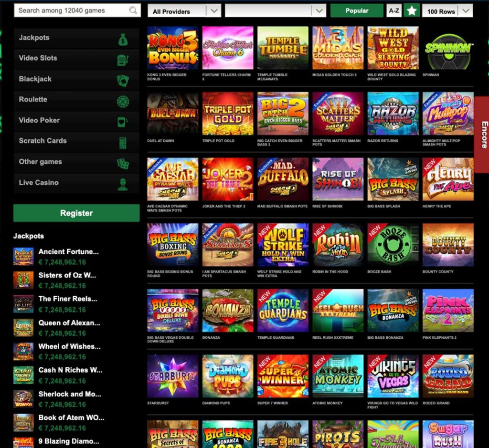This screenshot has width=489, height=448.
Task: Open Fortune Tellers Charm 6 game
Action: click(228, 48)
